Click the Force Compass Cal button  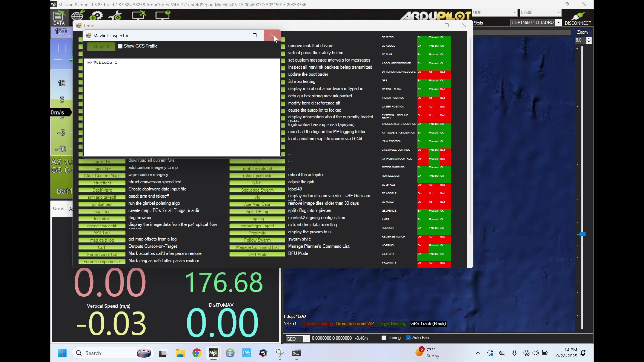coord(102,262)
